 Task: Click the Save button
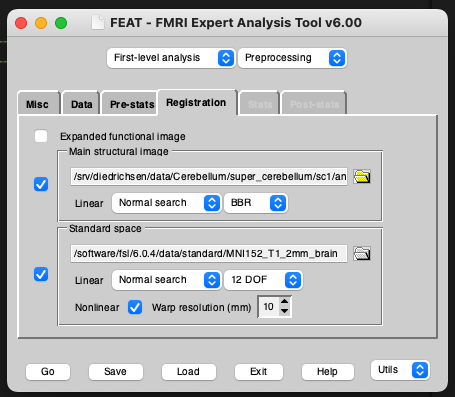[115, 372]
